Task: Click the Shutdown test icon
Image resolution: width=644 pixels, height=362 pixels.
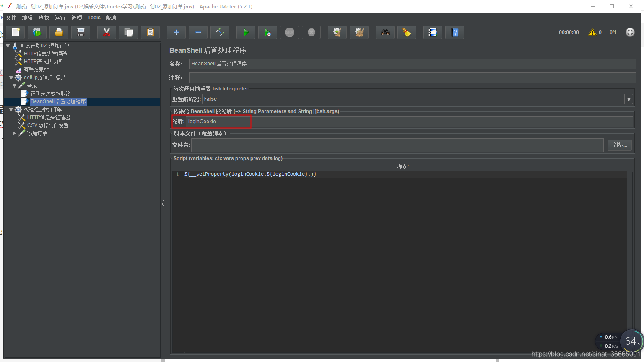Action: [x=312, y=32]
